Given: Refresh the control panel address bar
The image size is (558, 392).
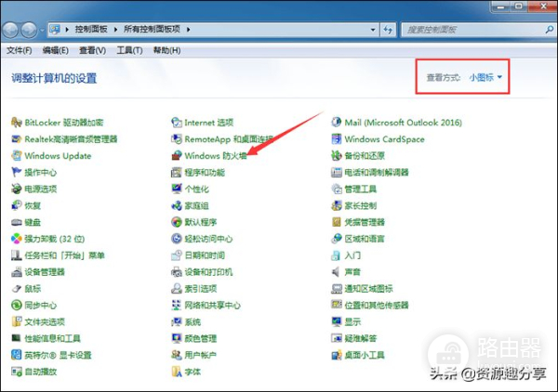Looking at the screenshot, I should [388, 30].
